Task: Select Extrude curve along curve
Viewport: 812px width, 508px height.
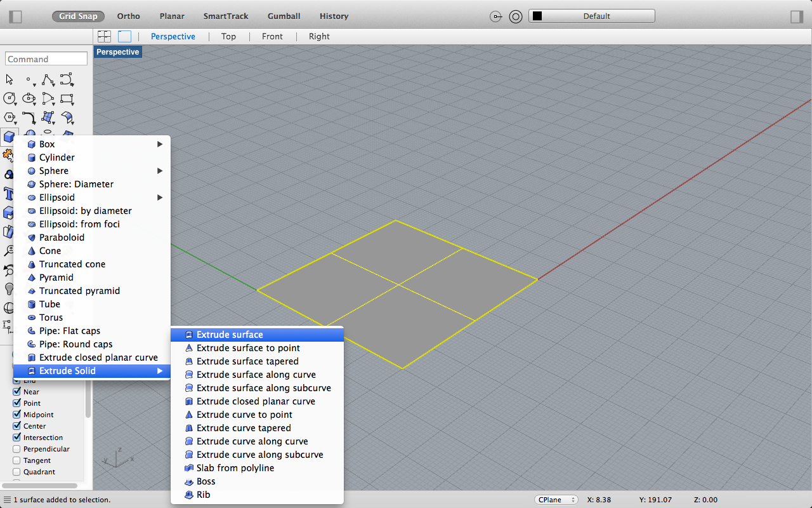Action: pos(257,441)
